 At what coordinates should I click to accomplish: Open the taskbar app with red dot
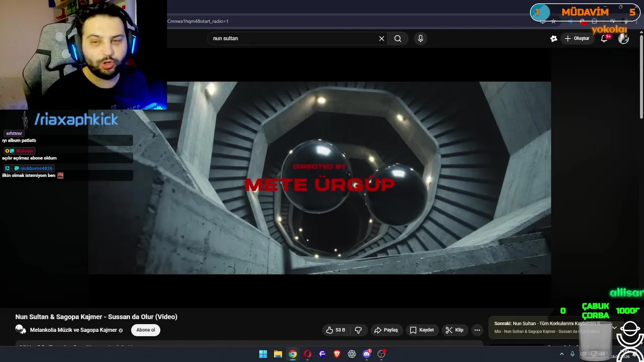coord(381,354)
